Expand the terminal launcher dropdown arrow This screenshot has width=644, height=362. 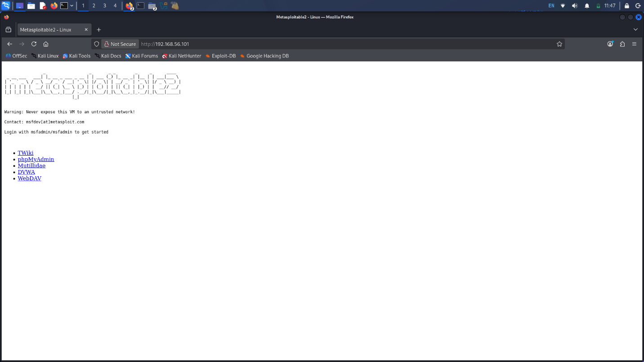coord(72,6)
